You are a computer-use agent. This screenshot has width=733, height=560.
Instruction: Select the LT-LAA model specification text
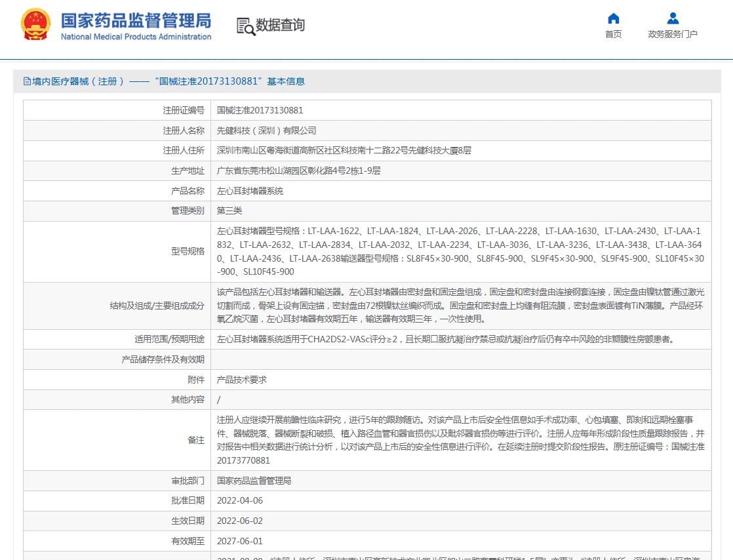click(460, 252)
